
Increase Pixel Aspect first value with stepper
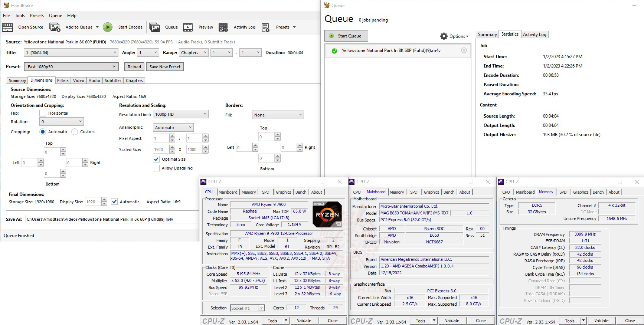pos(172,136)
